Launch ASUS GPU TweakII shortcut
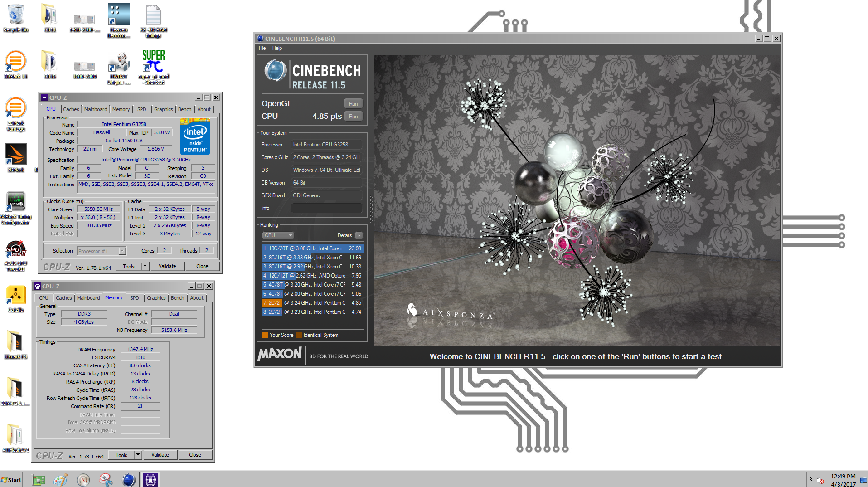Viewport: 868px width, 487px height. click(x=16, y=256)
